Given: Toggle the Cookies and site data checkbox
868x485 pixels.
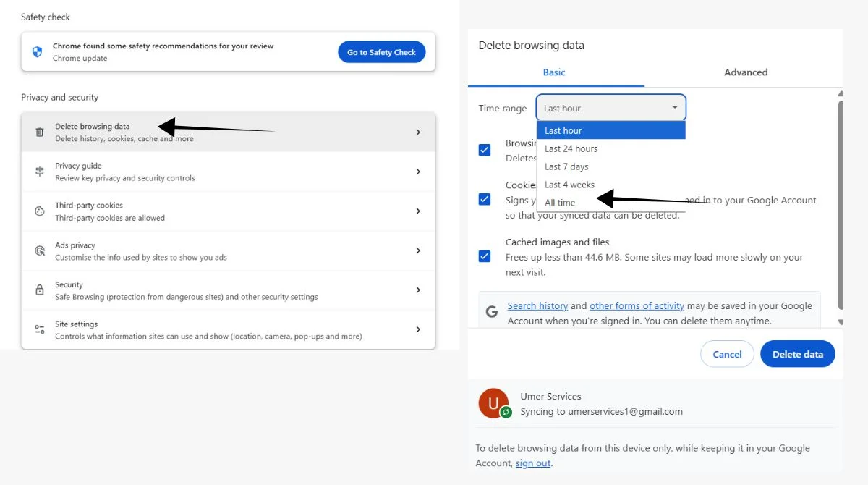Looking at the screenshot, I should click(x=485, y=199).
